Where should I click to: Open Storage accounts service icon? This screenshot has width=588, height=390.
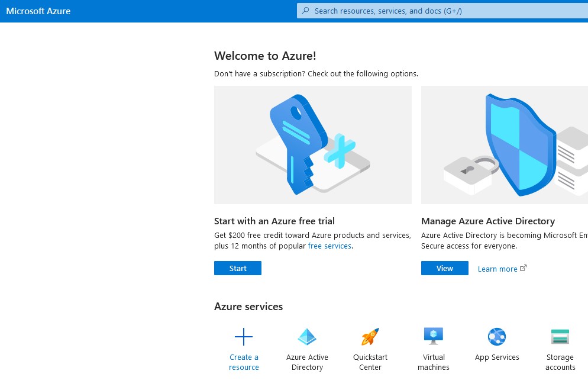tap(560, 337)
